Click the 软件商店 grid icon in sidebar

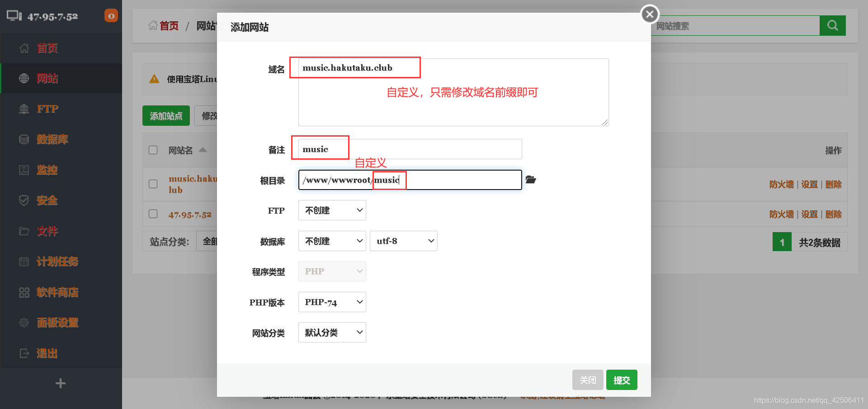24,292
